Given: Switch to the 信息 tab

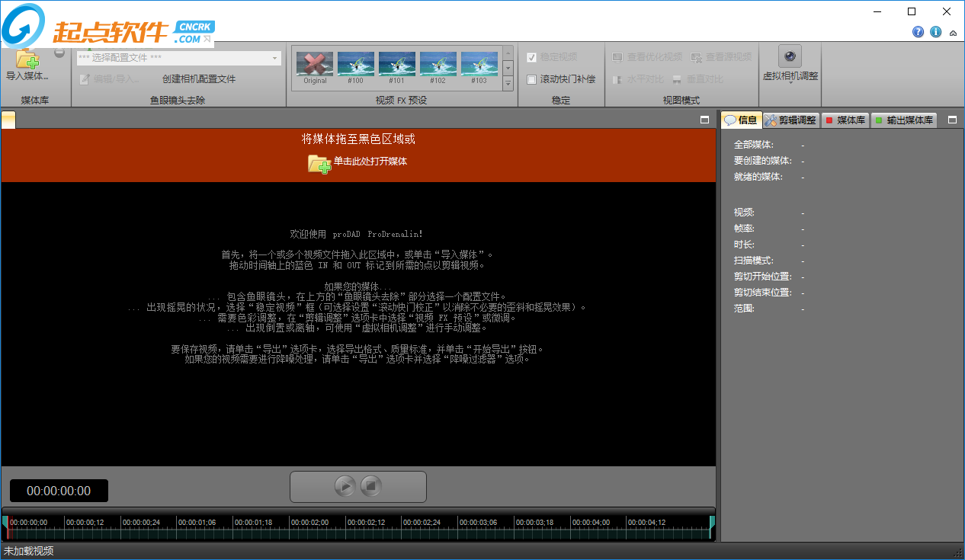Looking at the screenshot, I should [x=741, y=120].
